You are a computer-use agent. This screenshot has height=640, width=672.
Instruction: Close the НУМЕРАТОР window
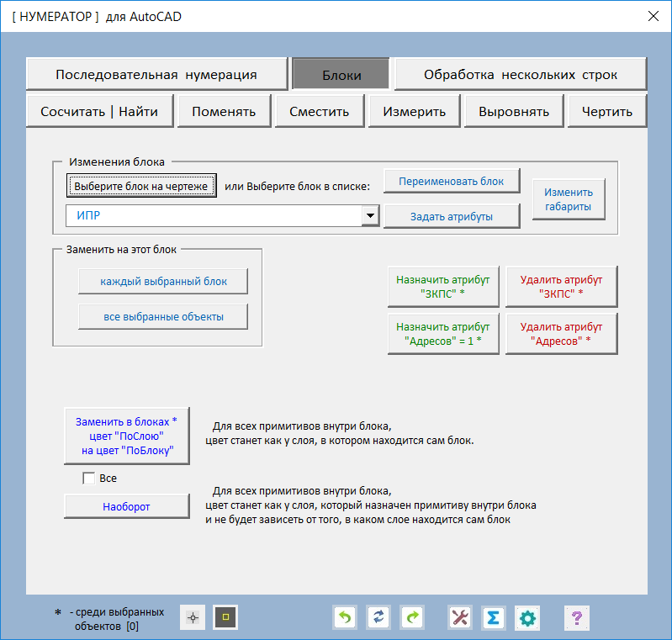[653, 16]
